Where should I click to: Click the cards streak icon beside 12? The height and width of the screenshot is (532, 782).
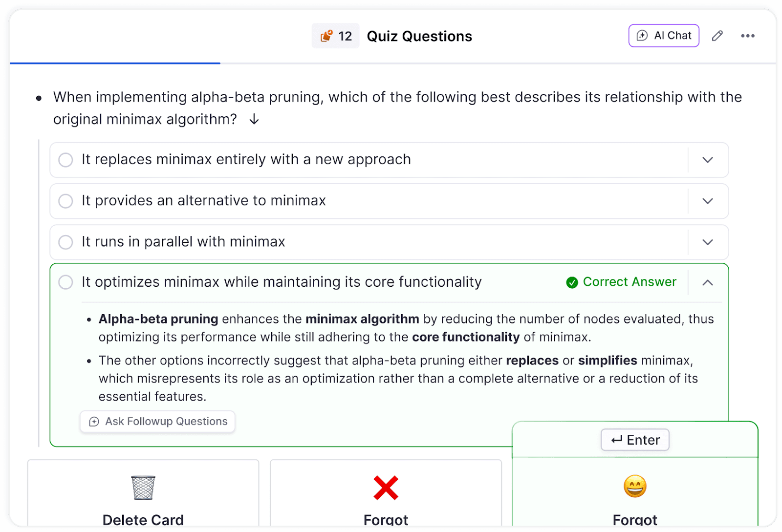pyautogui.click(x=326, y=36)
